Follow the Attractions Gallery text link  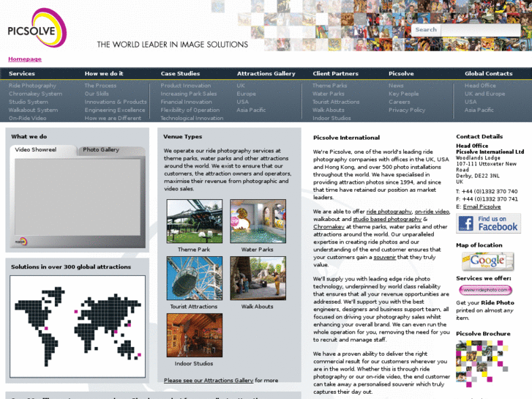coord(209,380)
